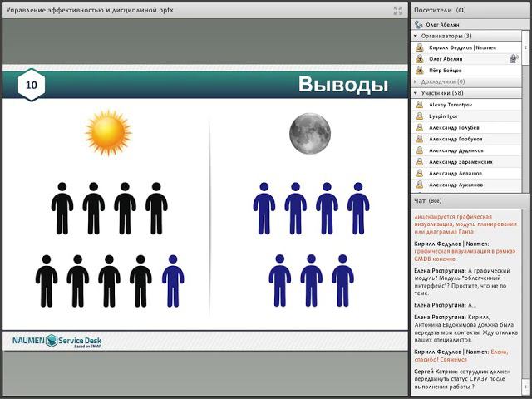Click Елена Распругина's message about графический модуль
The width and height of the screenshot is (532, 399).
462,282
